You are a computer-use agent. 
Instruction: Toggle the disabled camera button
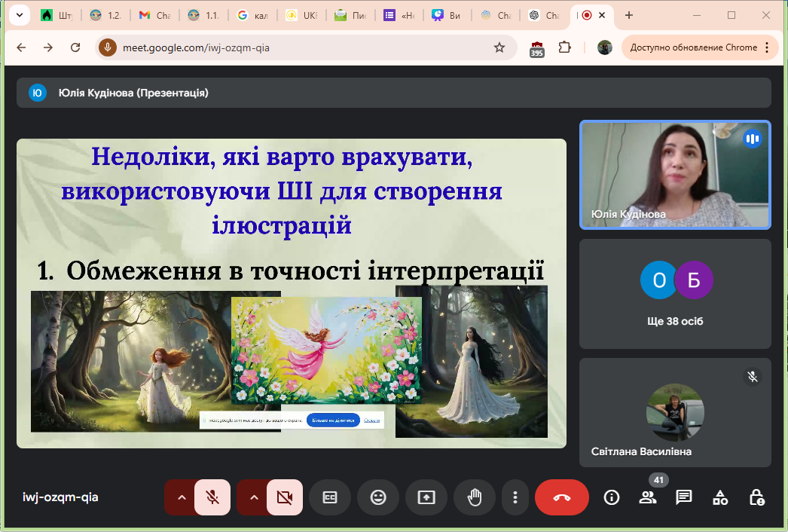(x=284, y=497)
